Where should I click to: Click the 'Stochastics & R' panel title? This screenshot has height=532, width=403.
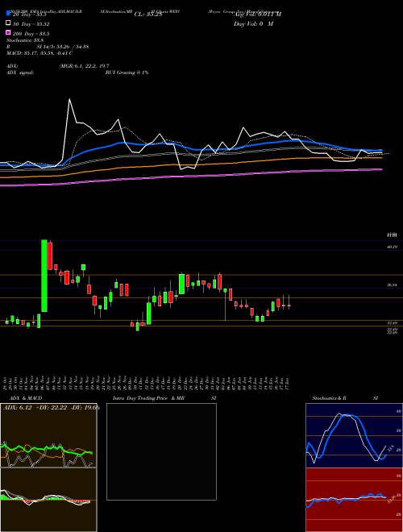pyautogui.click(x=330, y=398)
